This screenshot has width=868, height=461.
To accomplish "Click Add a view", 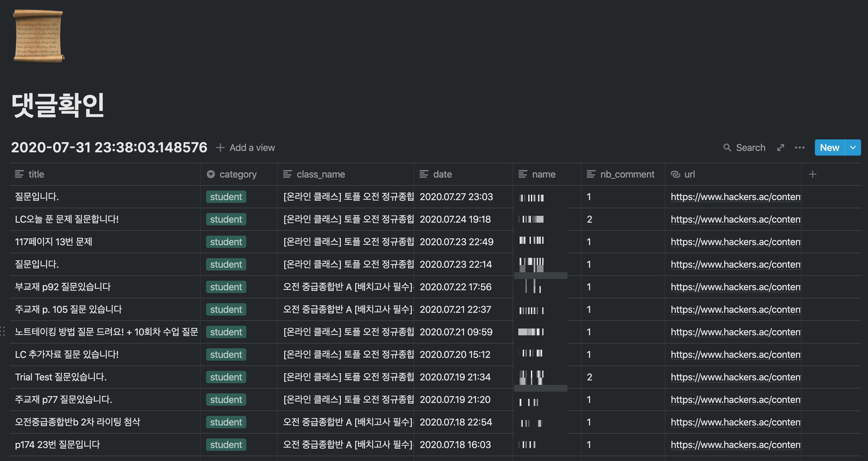I will tap(246, 148).
